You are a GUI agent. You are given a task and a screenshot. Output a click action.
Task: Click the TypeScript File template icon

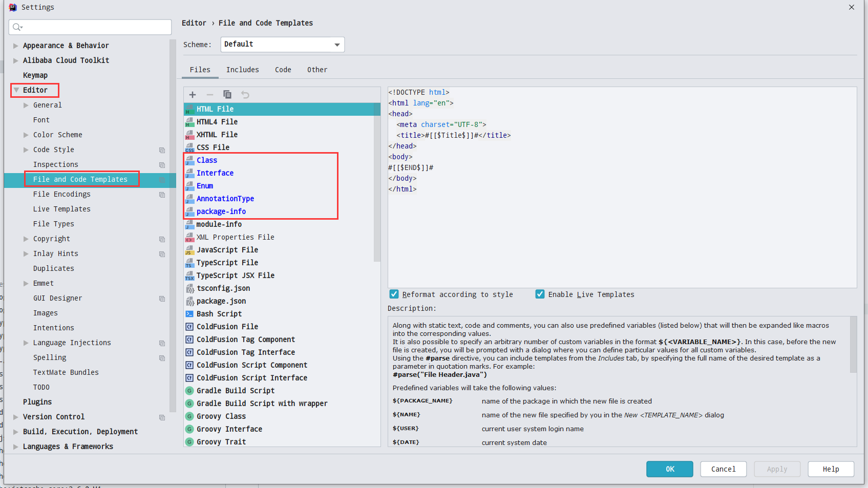pyautogui.click(x=189, y=263)
